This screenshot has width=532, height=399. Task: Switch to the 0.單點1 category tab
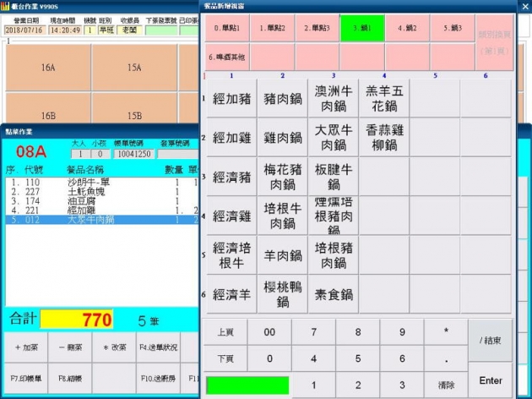click(226, 28)
